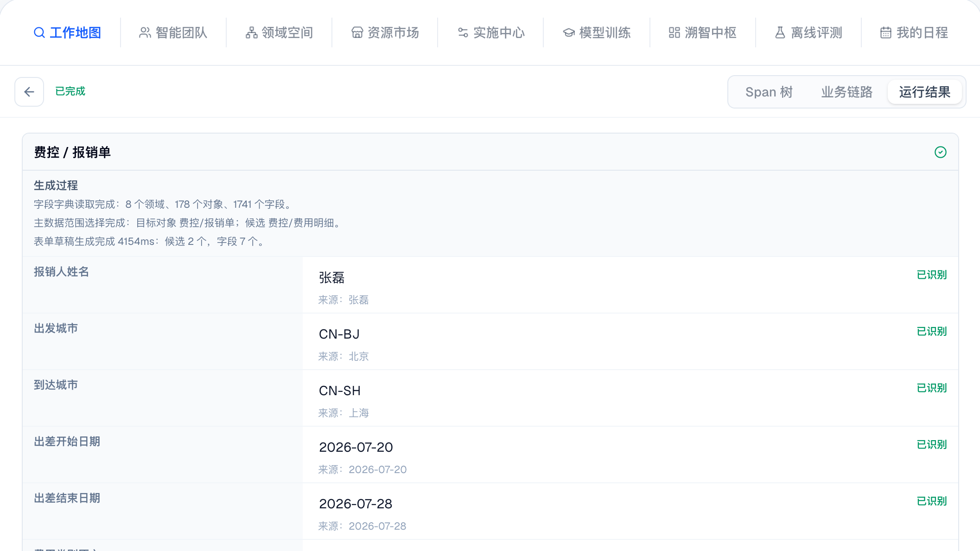Viewport: 980px width, 551px height.
Task: Click the 溯智中枢 grid icon
Action: coord(674,32)
